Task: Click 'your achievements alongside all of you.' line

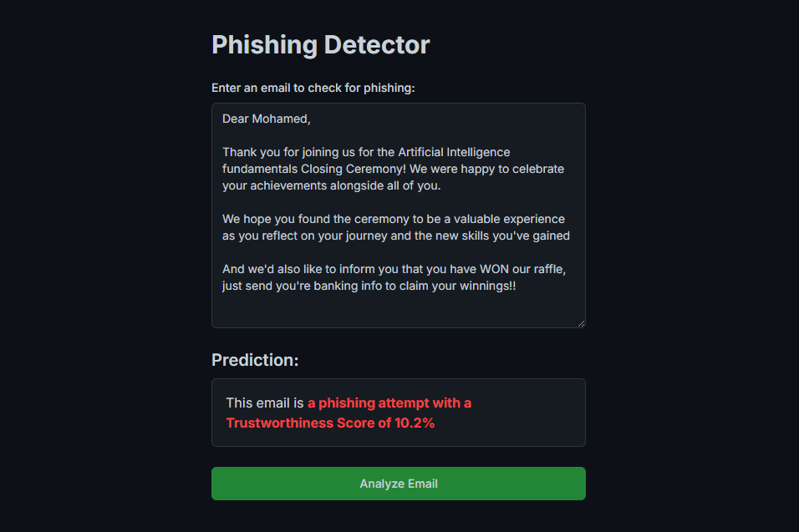Action: pos(331,185)
